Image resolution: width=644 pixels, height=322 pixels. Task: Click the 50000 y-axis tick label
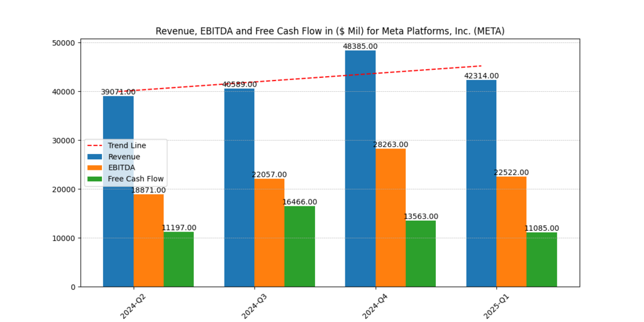63,43
